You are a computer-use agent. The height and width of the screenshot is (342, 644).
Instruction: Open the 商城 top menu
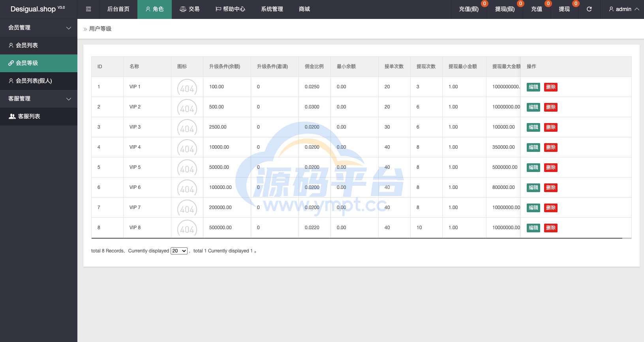(304, 9)
